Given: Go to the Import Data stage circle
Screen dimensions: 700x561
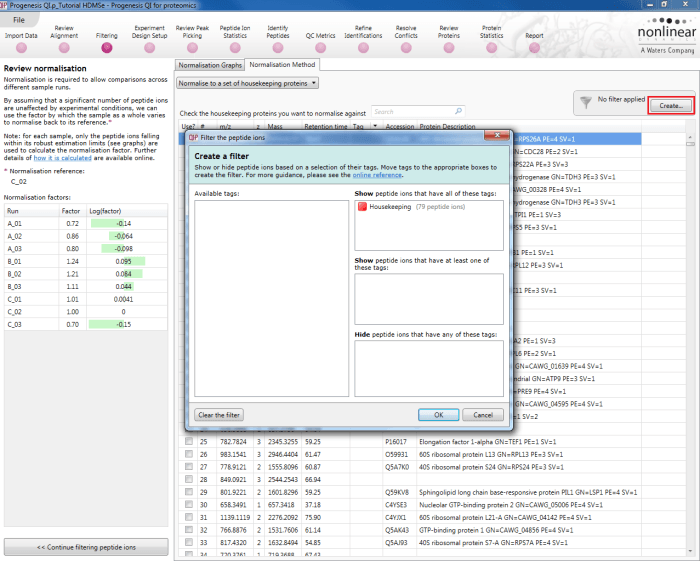Looking at the screenshot, I should click(21, 48).
